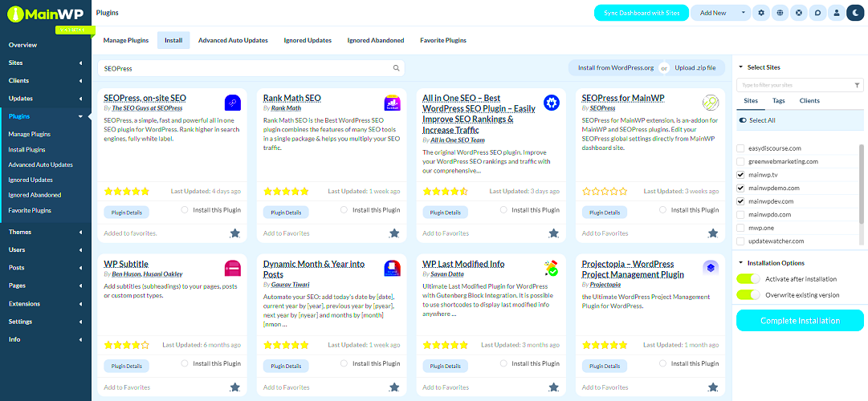This screenshot has width=868, height=401.
Task: Select Install this Plugin for Rank Math SEO
Action: click(x=344, y=210)
